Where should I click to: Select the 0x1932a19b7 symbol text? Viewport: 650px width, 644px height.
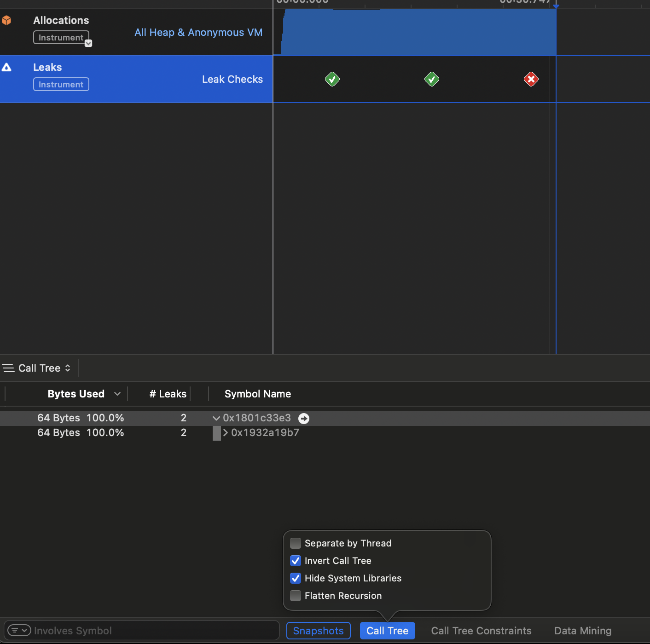(265, 433)
